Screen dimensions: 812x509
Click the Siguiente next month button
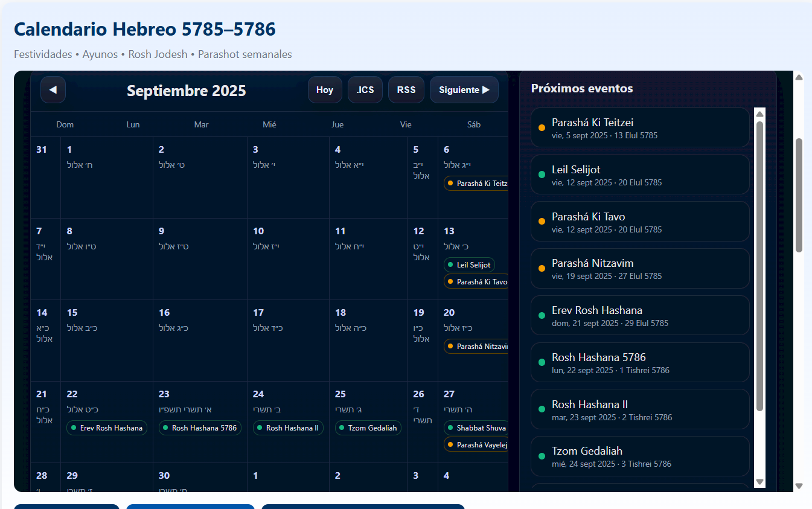click(464, 90)
